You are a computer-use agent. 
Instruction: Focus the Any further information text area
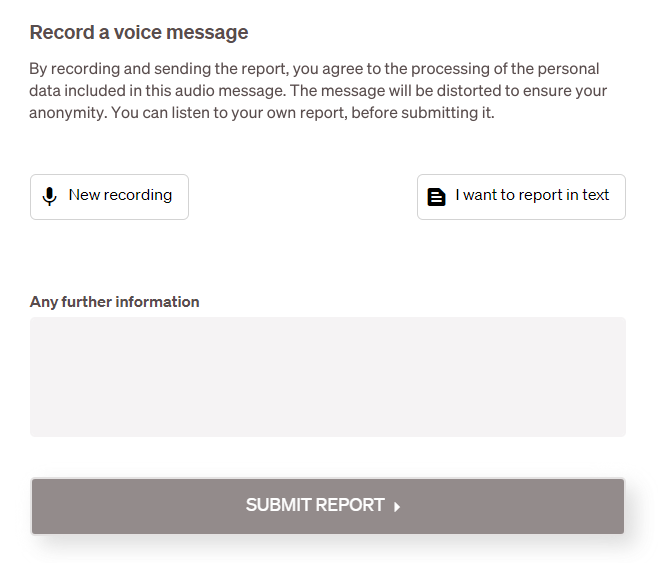click(328, 377)
